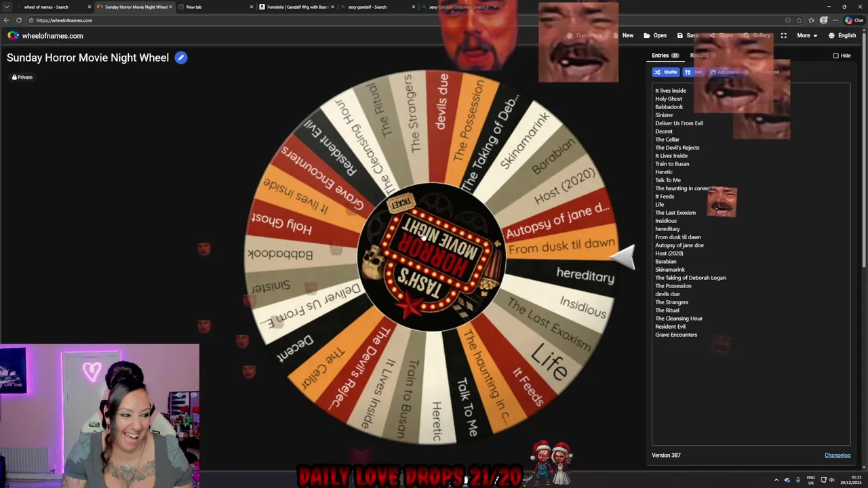
Task: Click 'The Cleansing Hour' entry
Action: tap(679, 319)
